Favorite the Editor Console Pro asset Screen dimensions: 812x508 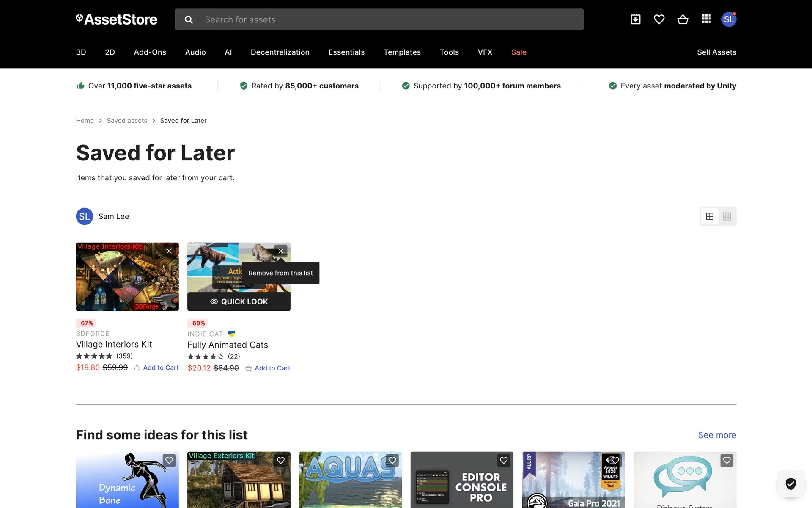click(504, 460)
